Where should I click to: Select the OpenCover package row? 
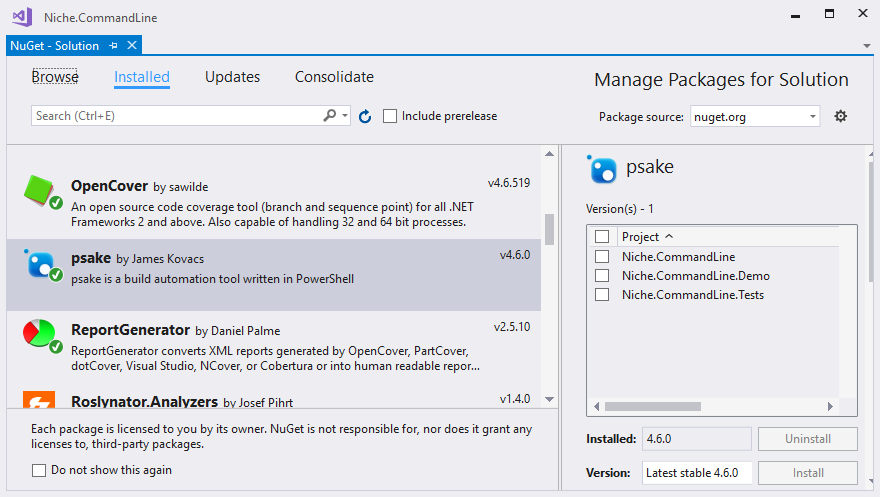(x=274, y=203)
